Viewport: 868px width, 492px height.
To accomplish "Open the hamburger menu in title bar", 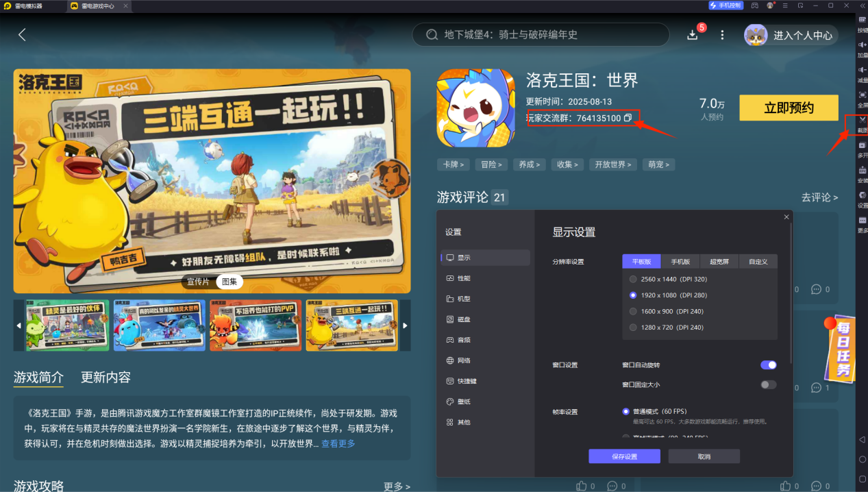I will click(785, 5).
